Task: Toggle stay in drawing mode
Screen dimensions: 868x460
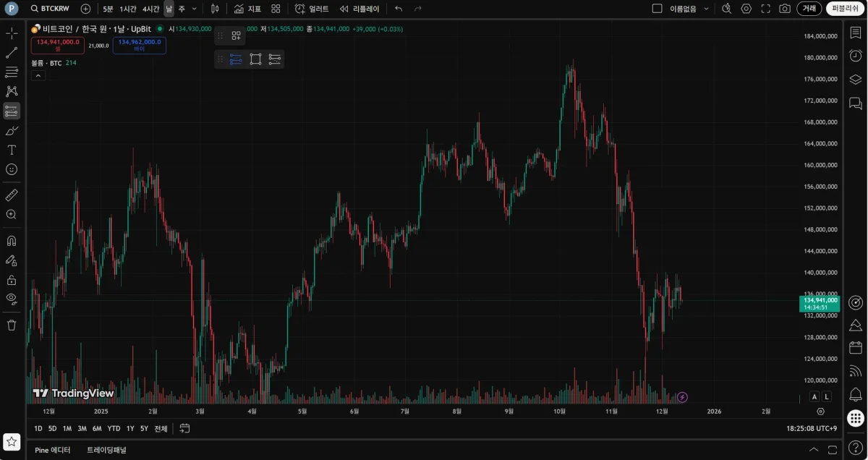Action: 12,260
